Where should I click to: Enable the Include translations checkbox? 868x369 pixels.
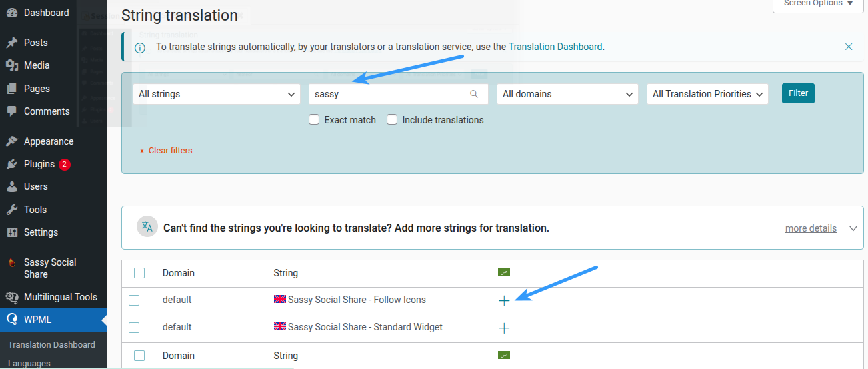point(392,120)
